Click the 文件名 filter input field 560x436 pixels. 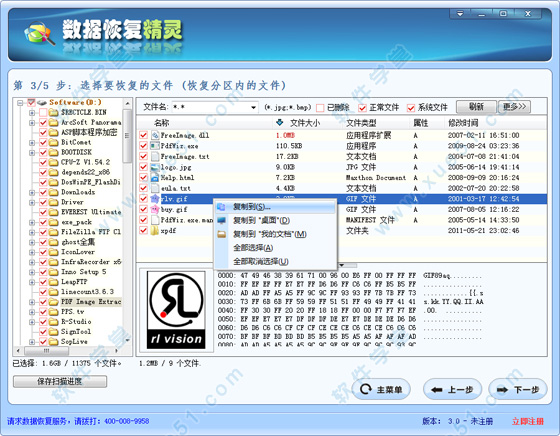tap(211, 107)
